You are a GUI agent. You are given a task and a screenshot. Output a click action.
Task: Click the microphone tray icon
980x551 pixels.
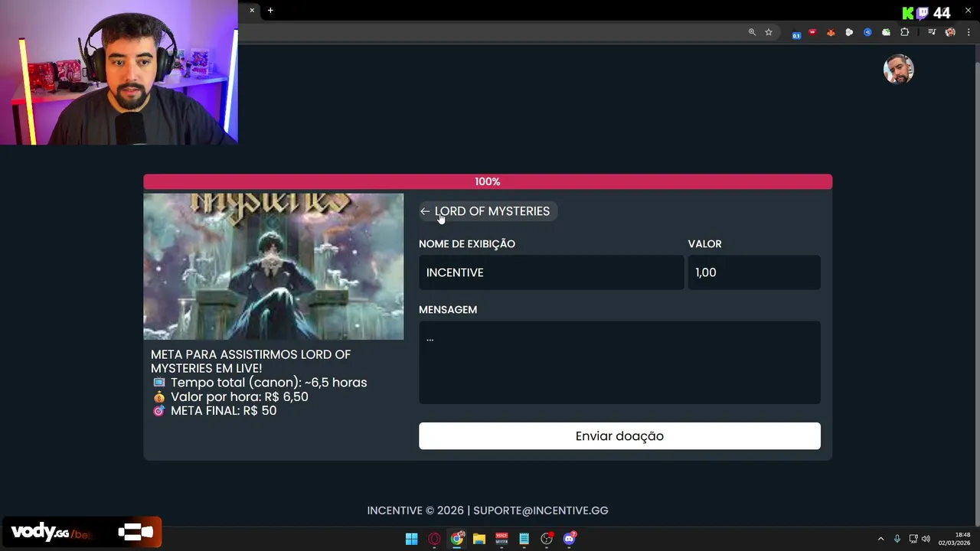[x=897, y=539]
